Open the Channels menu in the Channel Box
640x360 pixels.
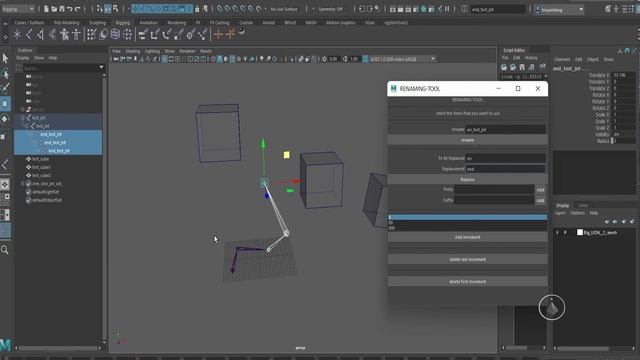(x=562, y=60)
